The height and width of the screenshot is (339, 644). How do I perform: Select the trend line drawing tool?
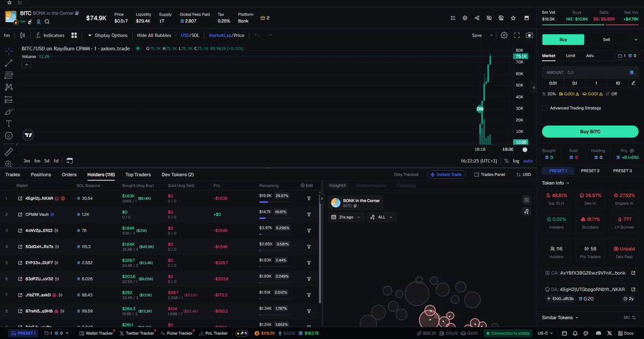coord(9,63)
